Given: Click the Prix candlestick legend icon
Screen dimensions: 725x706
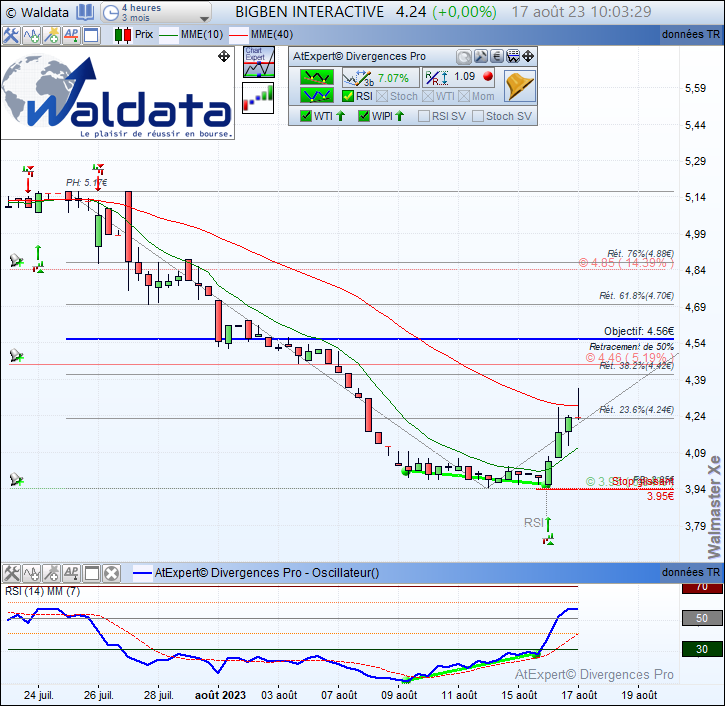Looking at the screenshot, I should tap(123, 35).
